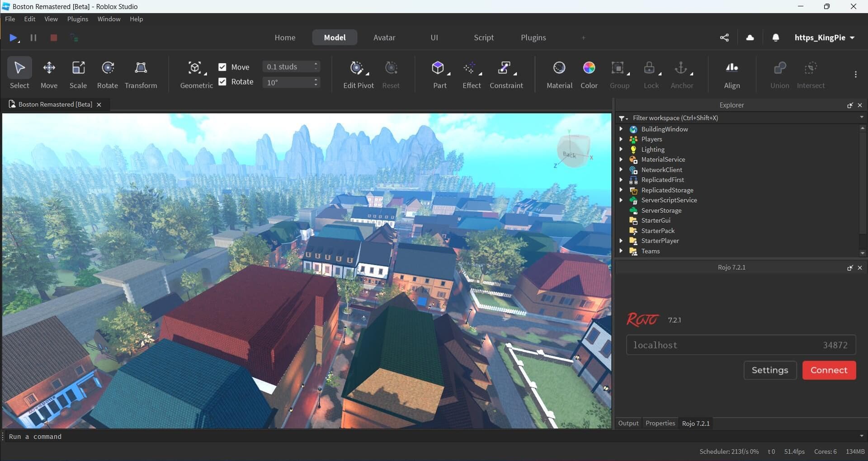Click the red Stop button
Screen dimensions: 868x461
click(53, 38)
